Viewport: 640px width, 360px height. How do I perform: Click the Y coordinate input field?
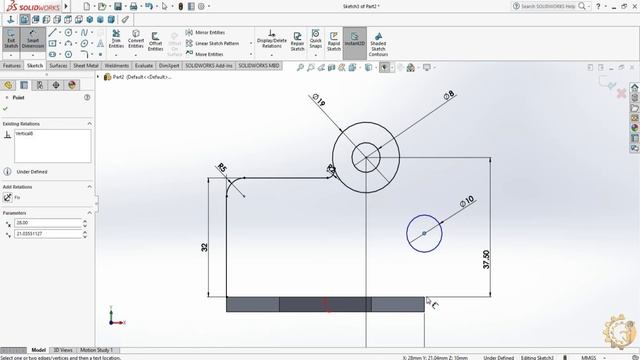point(48,234)
